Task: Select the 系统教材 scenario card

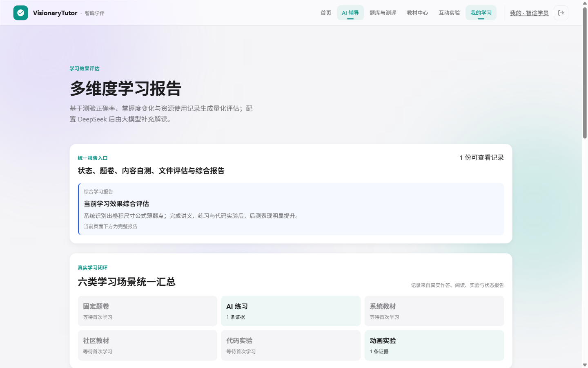Action: 434,311
